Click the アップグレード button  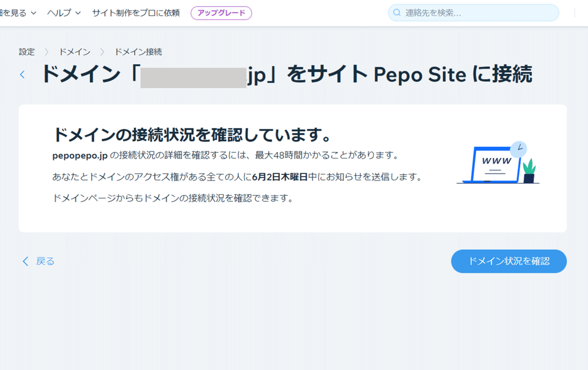(x=221, y=13)
